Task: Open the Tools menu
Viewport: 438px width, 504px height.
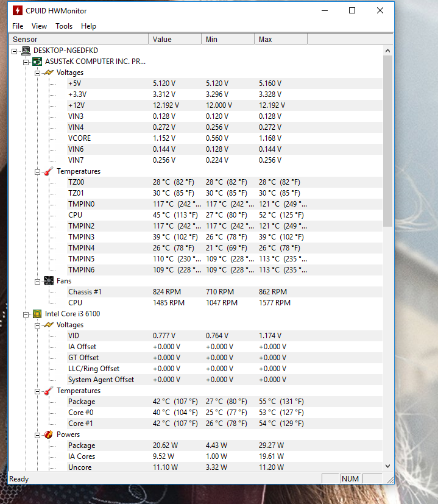Action: [x=64, y=26]
